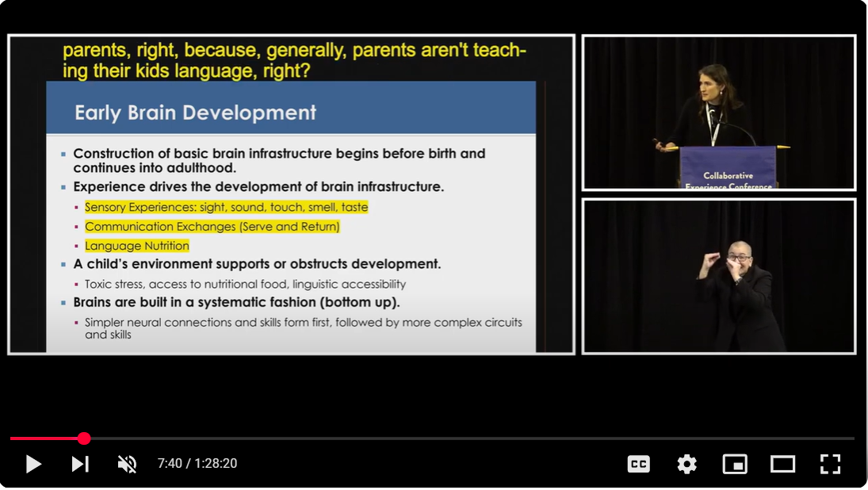Click the yellow caption text overlay
Image resolution: width=868 pixels, height=490 pixels.
pyautogui.click(x=293, y=61)
